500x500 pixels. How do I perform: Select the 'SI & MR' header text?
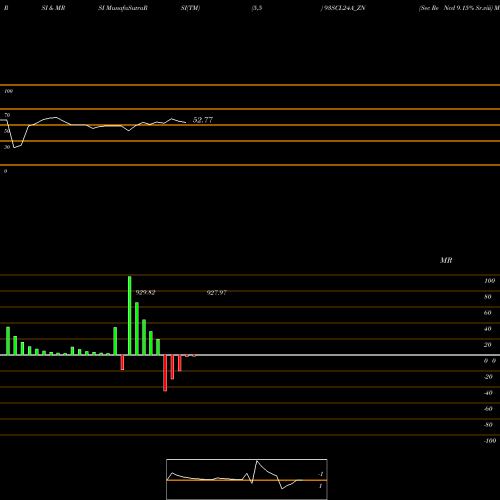tap(53, 8)
